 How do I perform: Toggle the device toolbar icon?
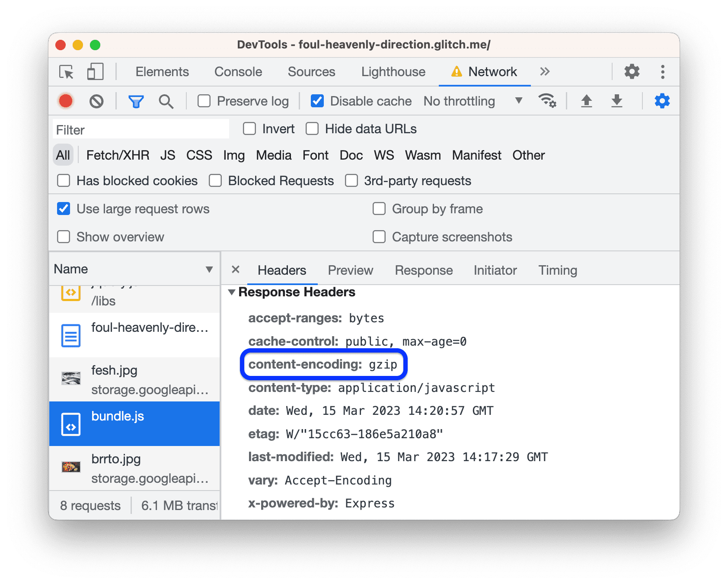tap(95, 72)
